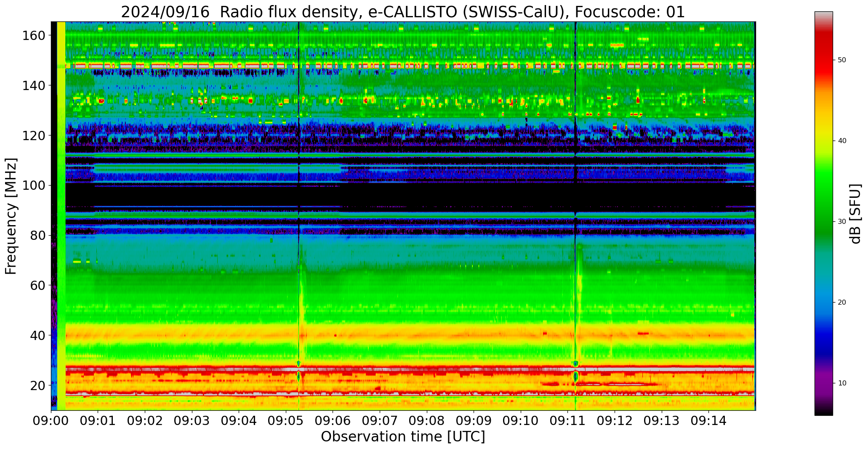
Task: Pick the red region of the colorbar
Action: pos(823,55)
